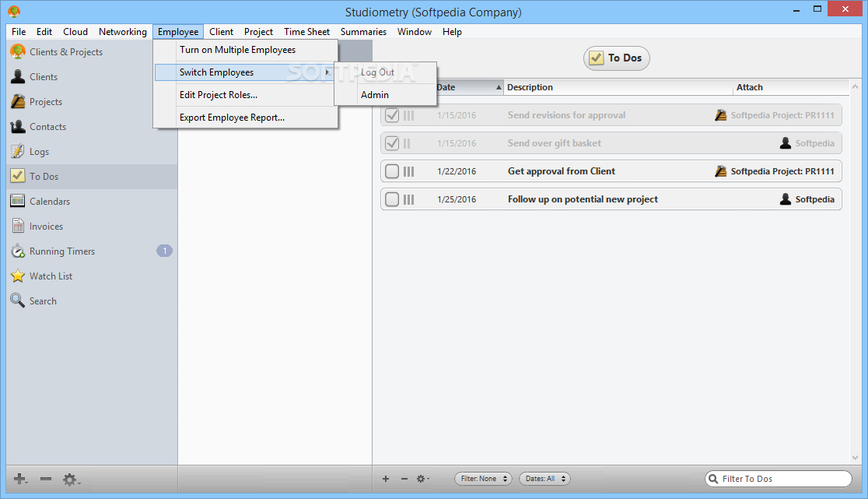Open the Networking menu
The image size is (868, 499).
[122, 32]
